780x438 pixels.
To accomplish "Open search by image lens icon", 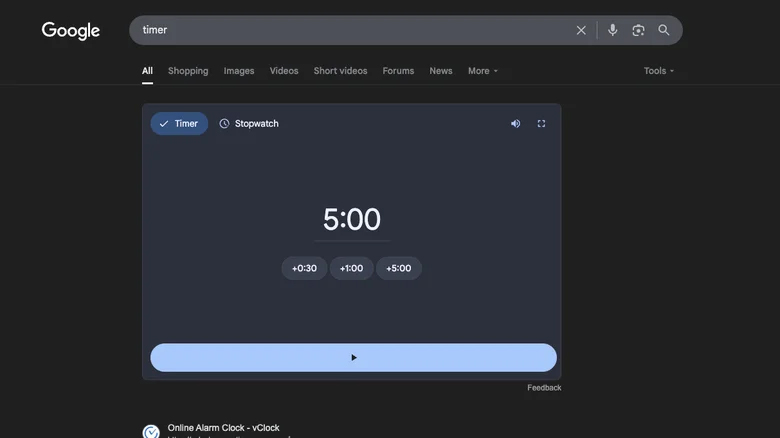I will (638, 30).
